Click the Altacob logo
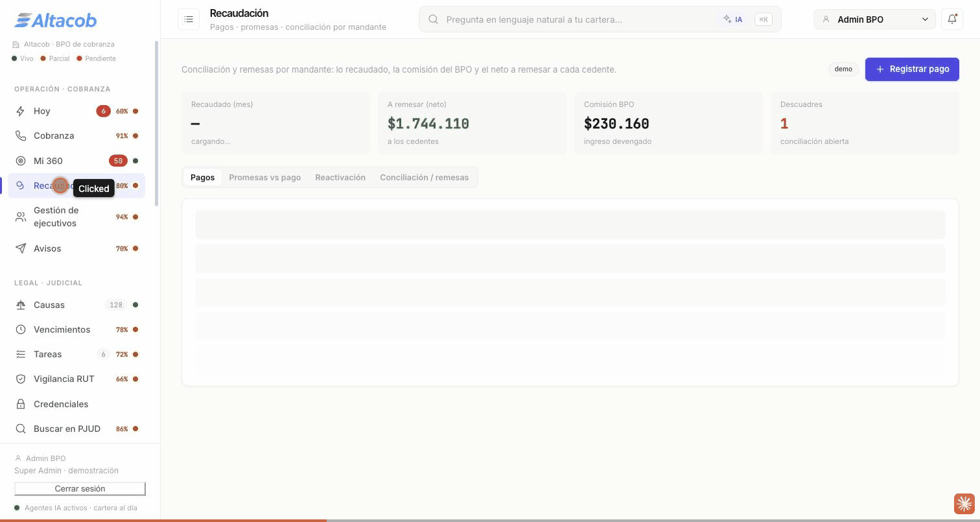 [56, 20]
